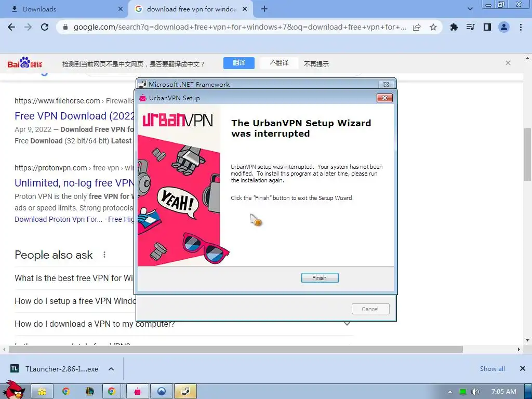Image resolution: width=532 pixels, height=399 pixels.
Task: Click https://www.filehorse.com result URL
Action: pyautogui.click(x=57, y=101)
